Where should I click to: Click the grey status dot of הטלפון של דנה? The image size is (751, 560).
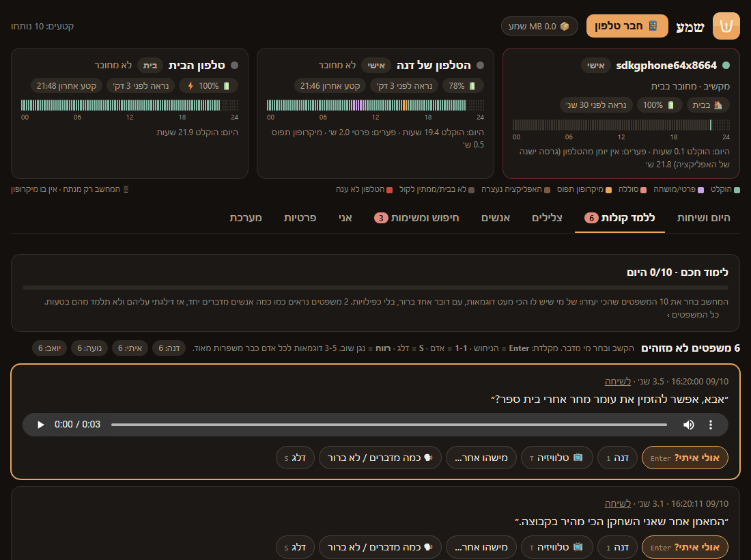pyautogui.click(x=481, y=65)
